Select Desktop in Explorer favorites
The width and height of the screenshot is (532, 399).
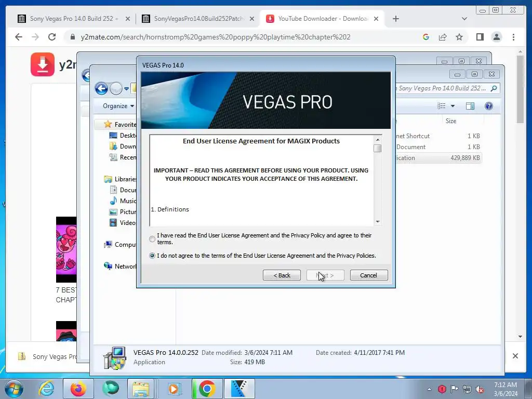[x=123, y=136]
